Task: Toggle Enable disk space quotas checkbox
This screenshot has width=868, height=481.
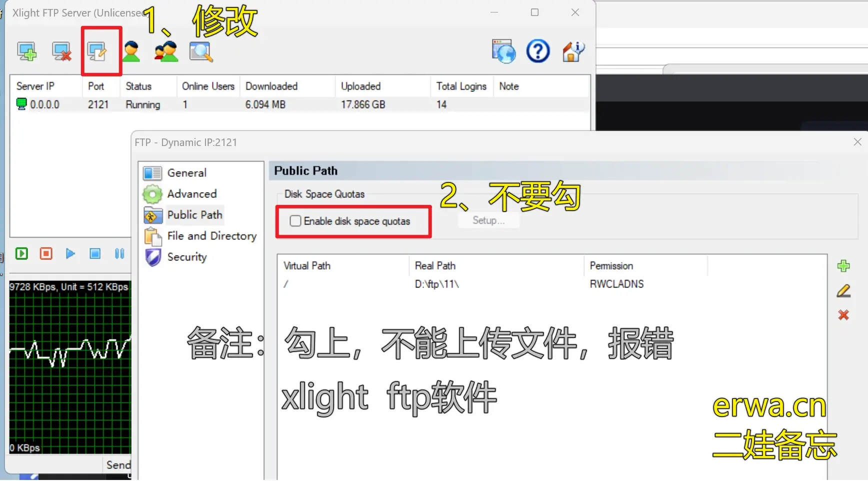Action: tap(295, 221)
